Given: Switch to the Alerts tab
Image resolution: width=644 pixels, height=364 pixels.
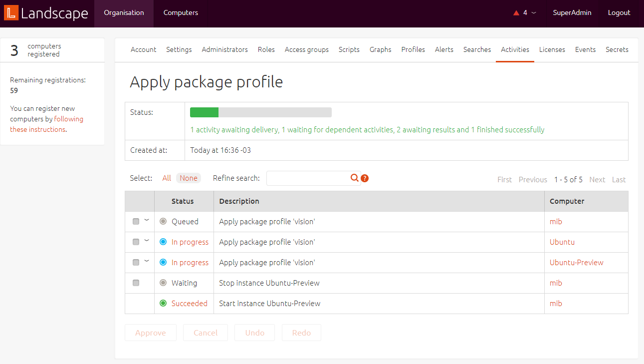Looking at the screenshot, I should coord(444,49).
